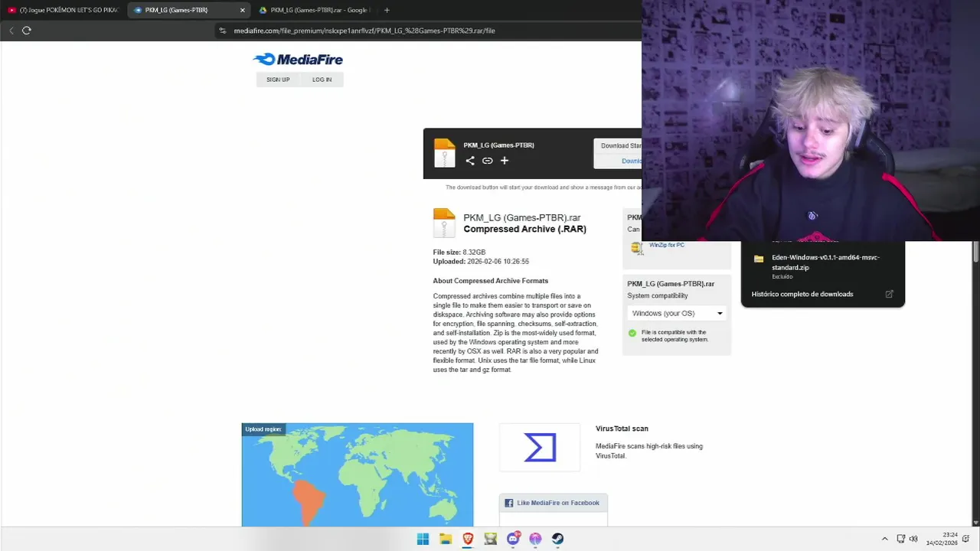The image size is (980, 551).
Task: Open Steam from the taskbar
Action: point(558,539)
